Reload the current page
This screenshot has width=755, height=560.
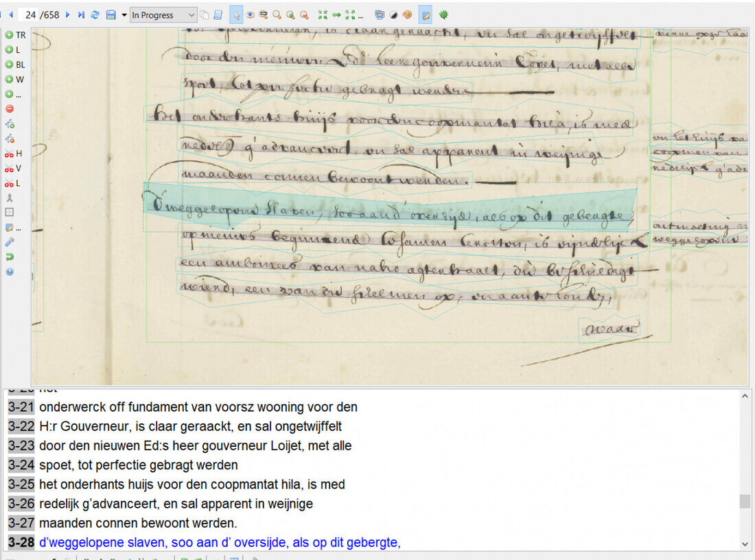95,15
